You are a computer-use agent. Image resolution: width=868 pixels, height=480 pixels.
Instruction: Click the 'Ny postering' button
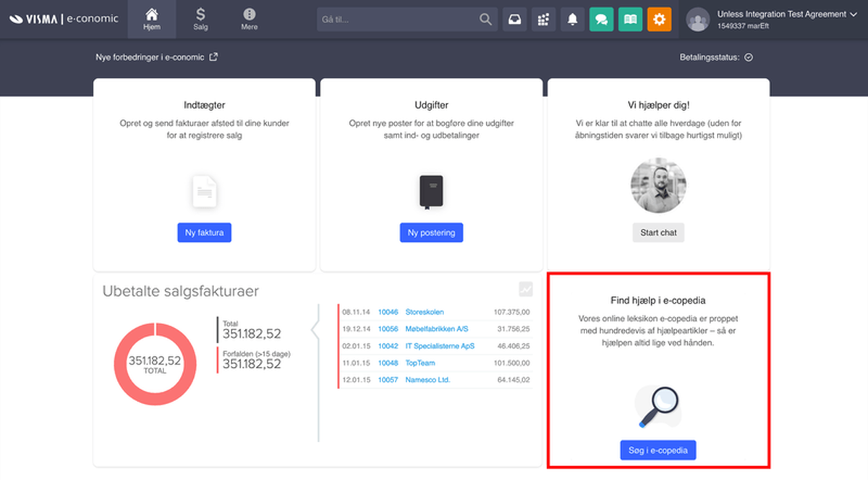pyautogui.click(x=431, y=232)
